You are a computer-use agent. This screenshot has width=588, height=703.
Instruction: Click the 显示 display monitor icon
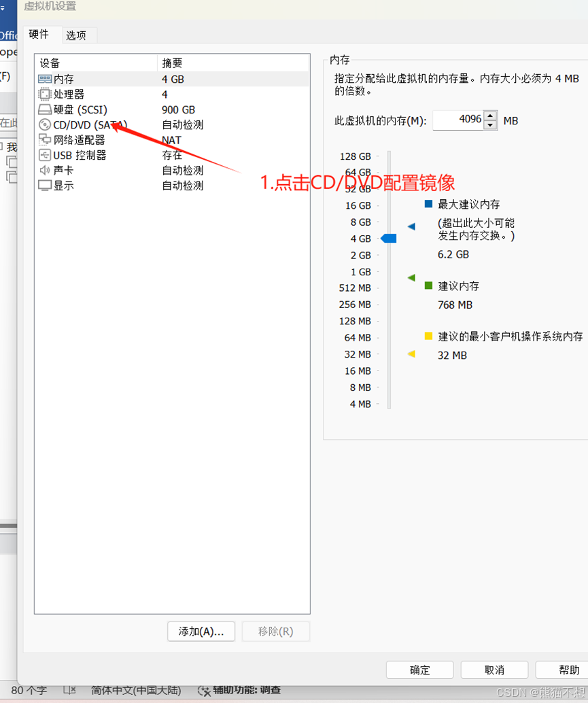45,186
